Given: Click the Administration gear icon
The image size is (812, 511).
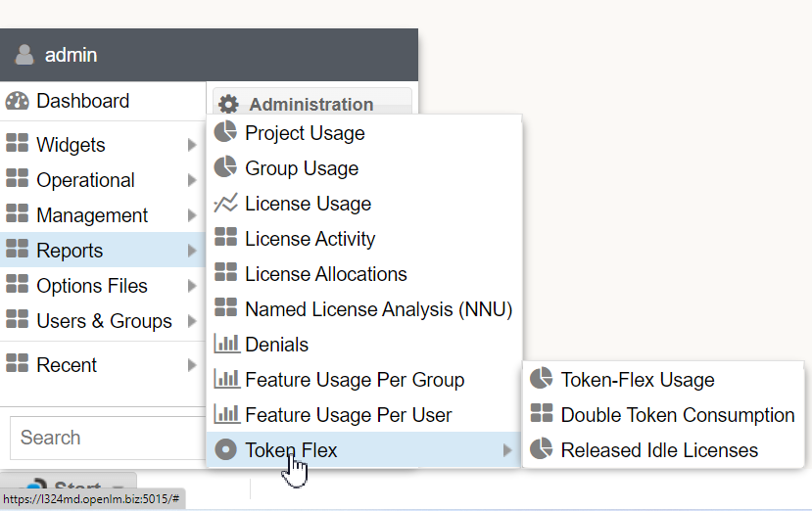Looking at the screenshot, I should pos(228,105).
